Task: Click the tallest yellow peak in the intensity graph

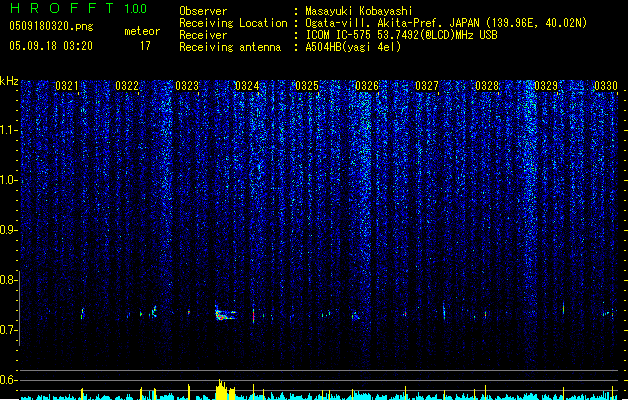Action: (220, 389)
